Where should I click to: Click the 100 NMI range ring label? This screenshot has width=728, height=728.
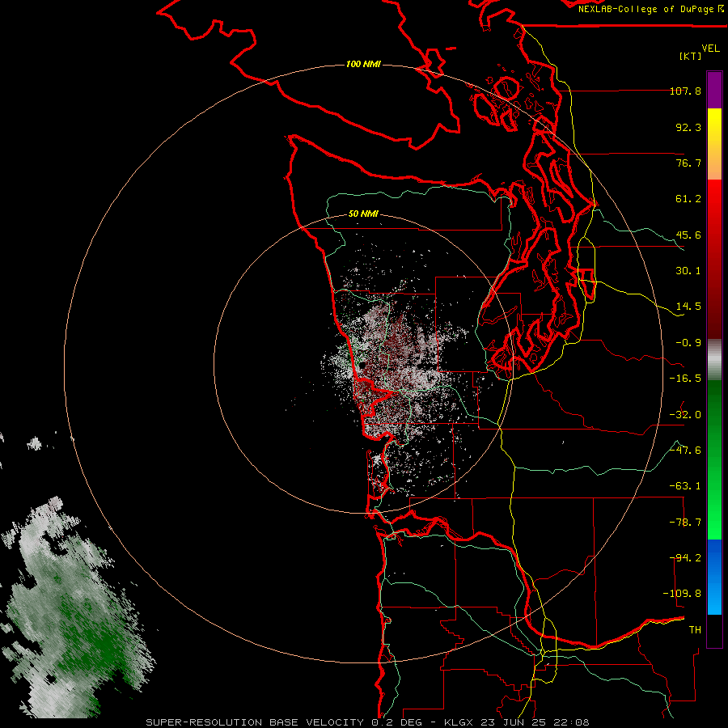(x=363, y=64)
